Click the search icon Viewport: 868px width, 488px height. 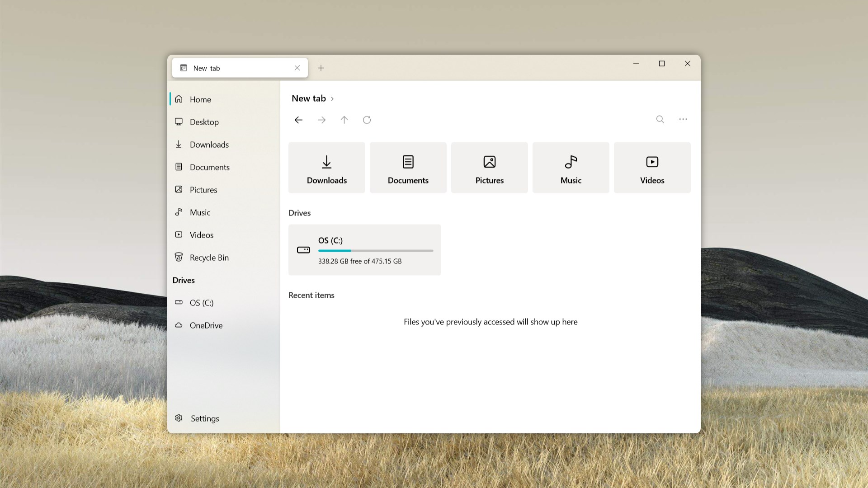(x=660, y=120)
